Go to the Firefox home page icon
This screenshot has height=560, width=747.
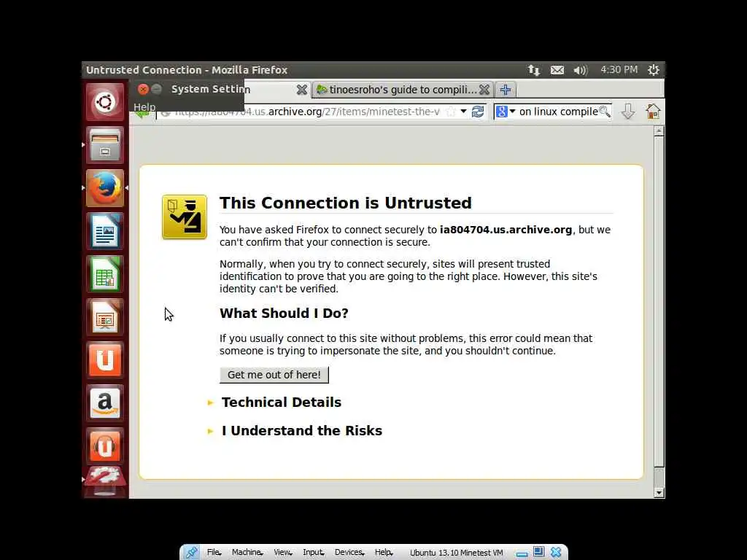tap(653, 112)
